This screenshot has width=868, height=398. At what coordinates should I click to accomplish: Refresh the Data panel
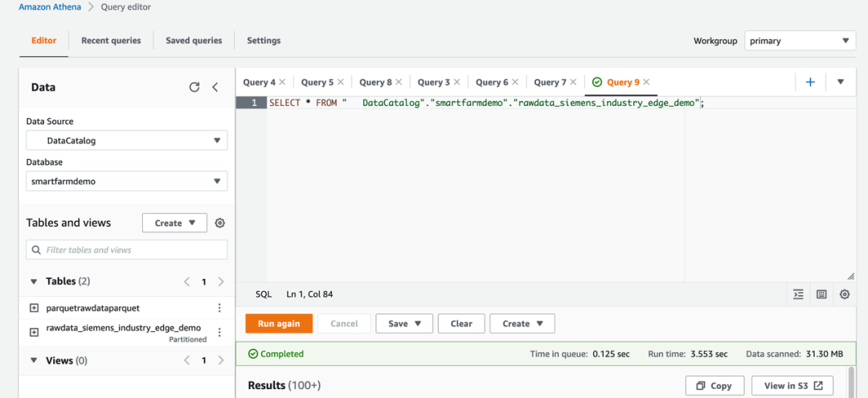pos(194,87)
